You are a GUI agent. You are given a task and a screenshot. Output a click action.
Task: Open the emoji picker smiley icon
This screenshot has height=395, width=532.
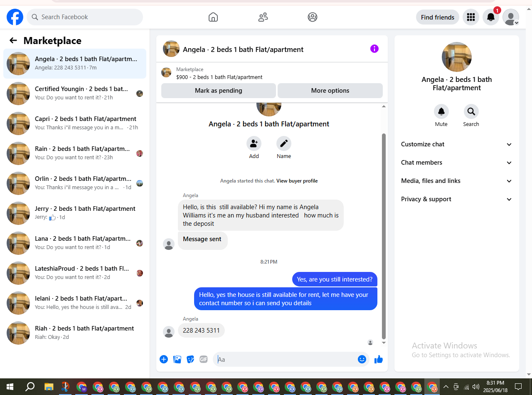[x=362, y=359]
